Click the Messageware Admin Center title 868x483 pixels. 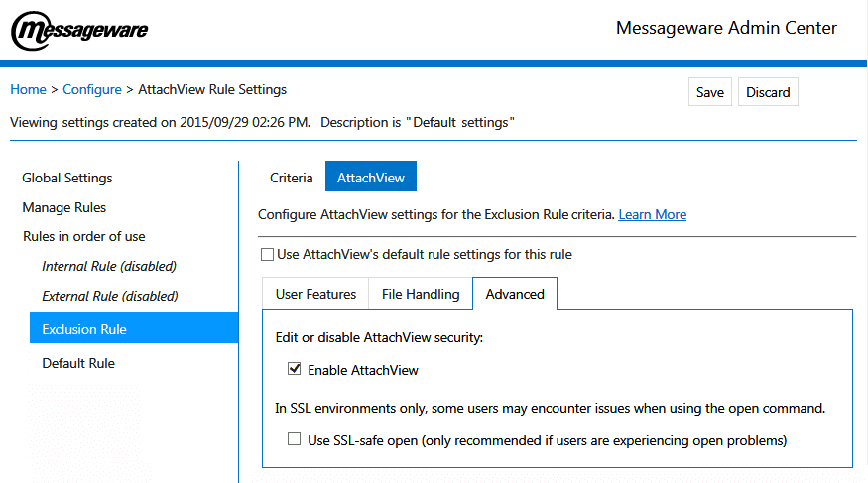tap(726, 28)
